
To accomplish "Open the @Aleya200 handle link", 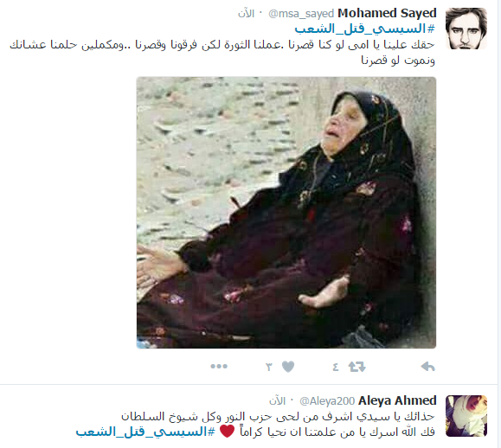I will click(x=327, y=401).
